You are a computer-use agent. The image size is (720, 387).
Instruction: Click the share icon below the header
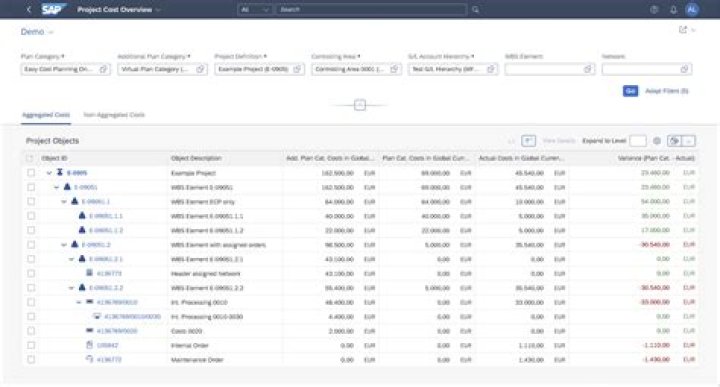pyautogui.click(x=683, y=30)
